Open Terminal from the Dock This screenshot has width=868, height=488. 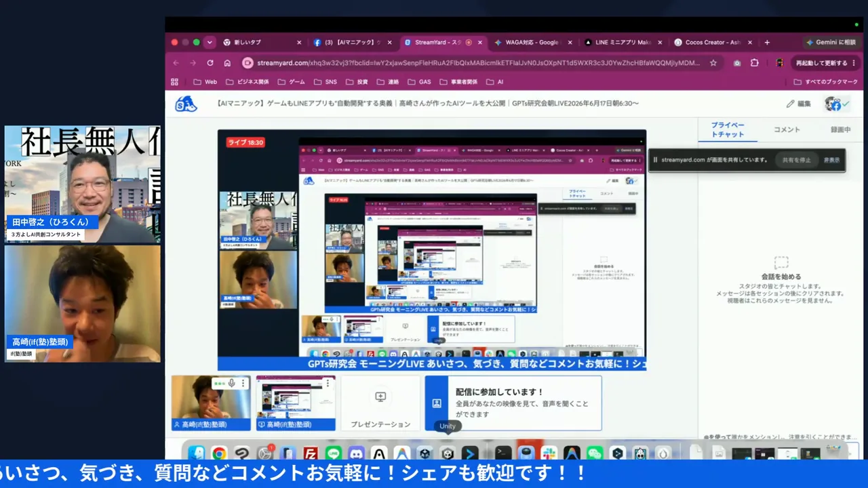pyautogui.click(x=503, y=453)
